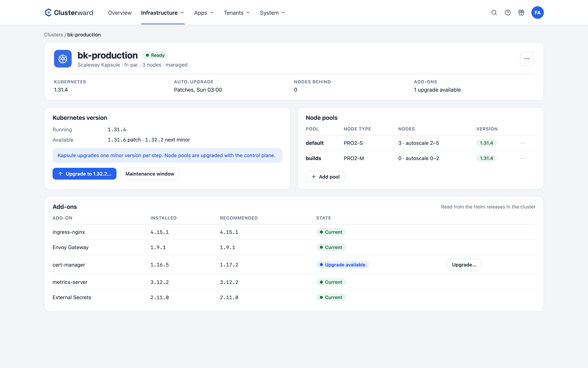Open the cluster more-options ellipsis button
Image resolution: width=588 pixels, height=368 pixels.
tap(527, 59)
